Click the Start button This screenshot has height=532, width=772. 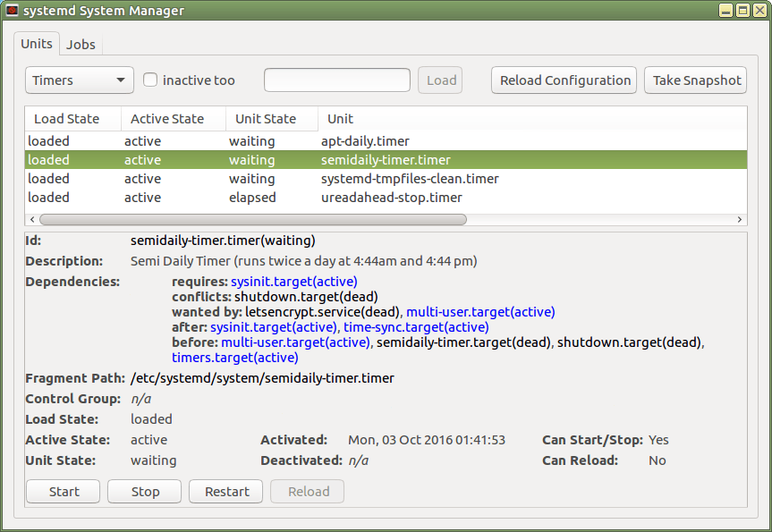64,492
